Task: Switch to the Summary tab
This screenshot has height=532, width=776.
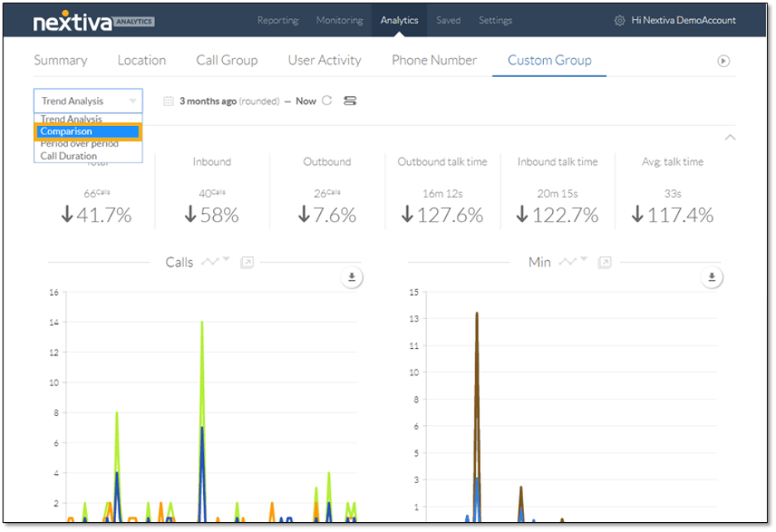Action: click(x=62, y=60)
